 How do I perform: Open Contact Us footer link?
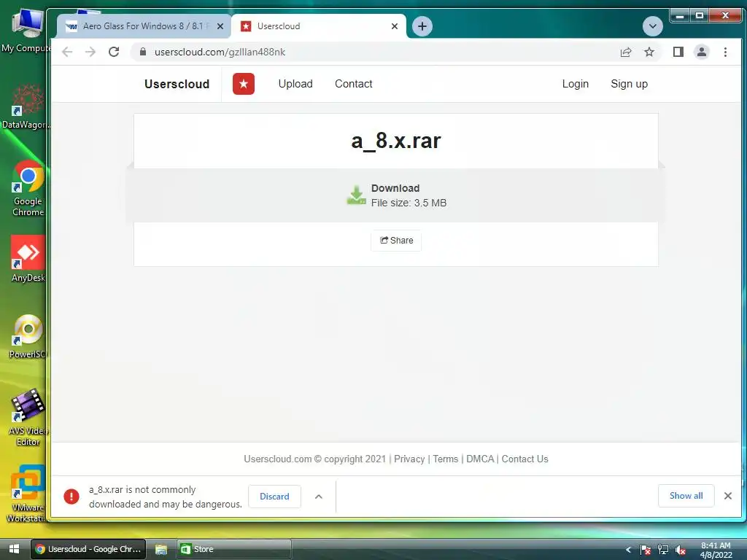click(x=525, y=459)
